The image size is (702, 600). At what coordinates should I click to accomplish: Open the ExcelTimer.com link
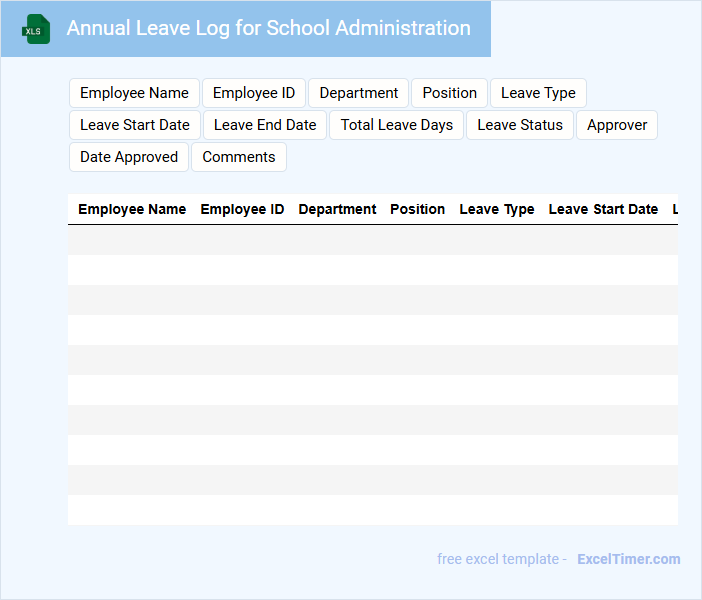coord(628,559)
